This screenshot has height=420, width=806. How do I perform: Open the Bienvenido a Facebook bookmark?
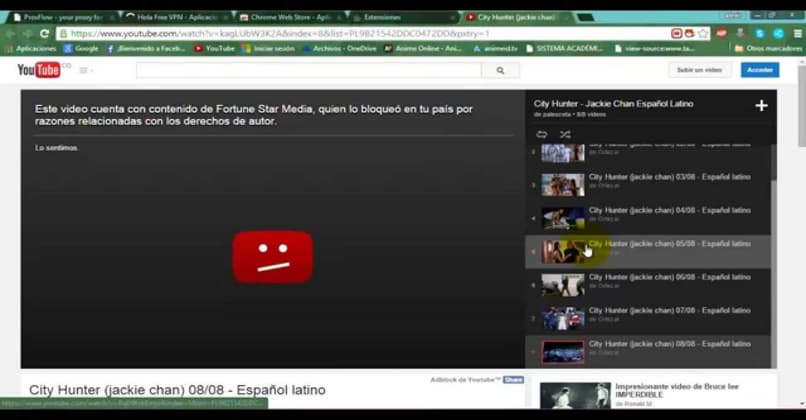point(146,48)
